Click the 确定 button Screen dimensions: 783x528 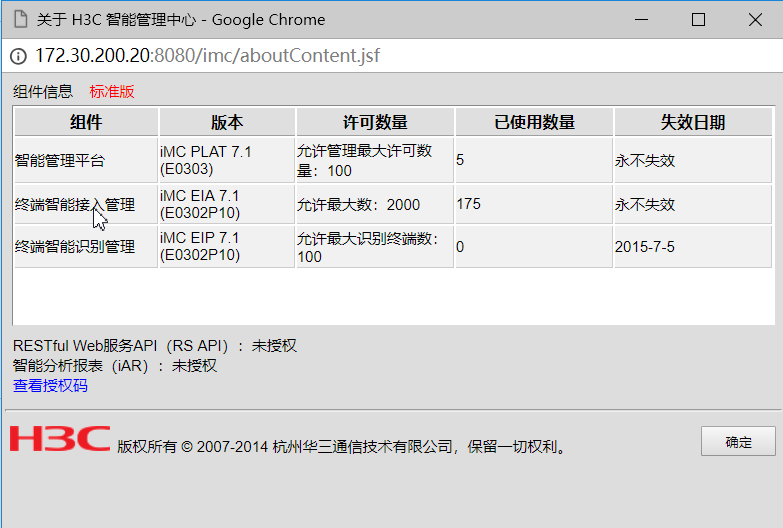(x=738, y=442)
